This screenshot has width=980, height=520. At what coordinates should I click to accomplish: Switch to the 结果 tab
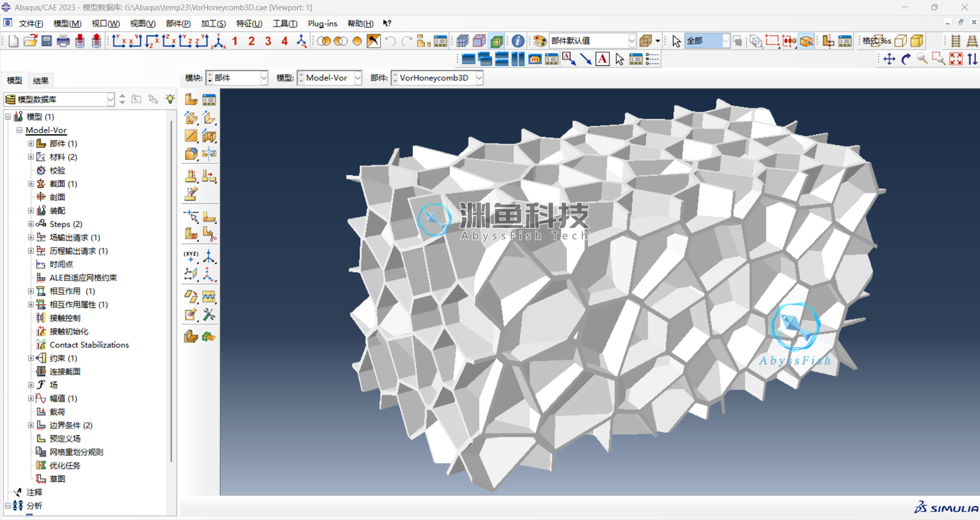(41, 81)
